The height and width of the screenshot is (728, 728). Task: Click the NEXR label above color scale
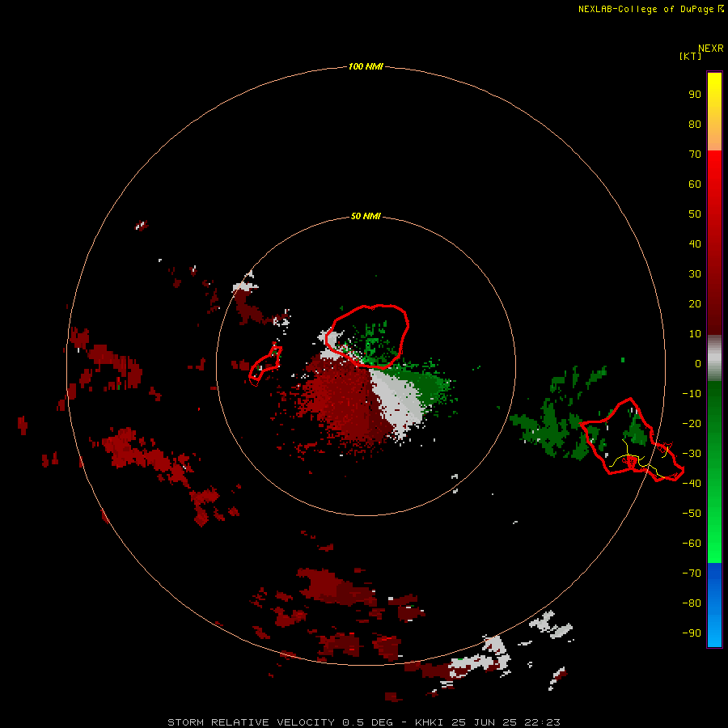point(711,48)
